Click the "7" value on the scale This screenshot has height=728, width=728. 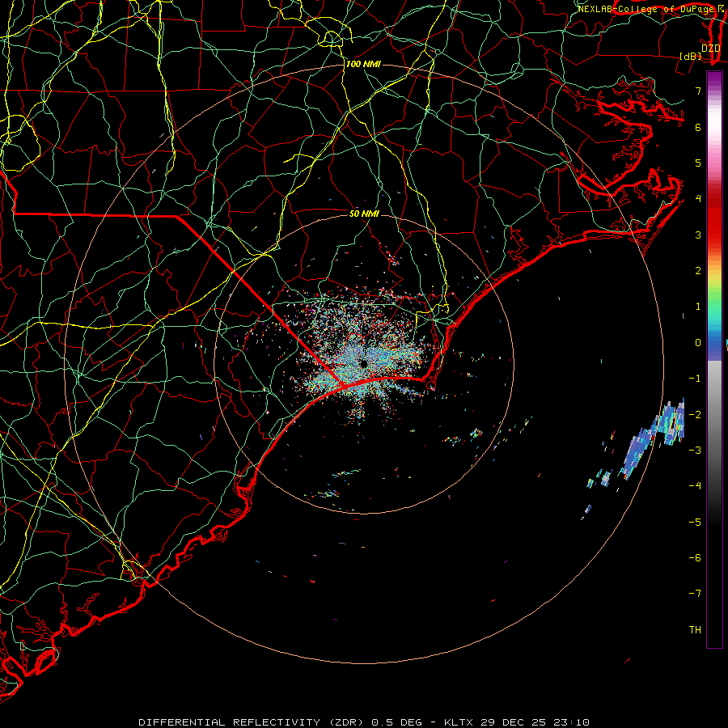[x=698, y=91]
